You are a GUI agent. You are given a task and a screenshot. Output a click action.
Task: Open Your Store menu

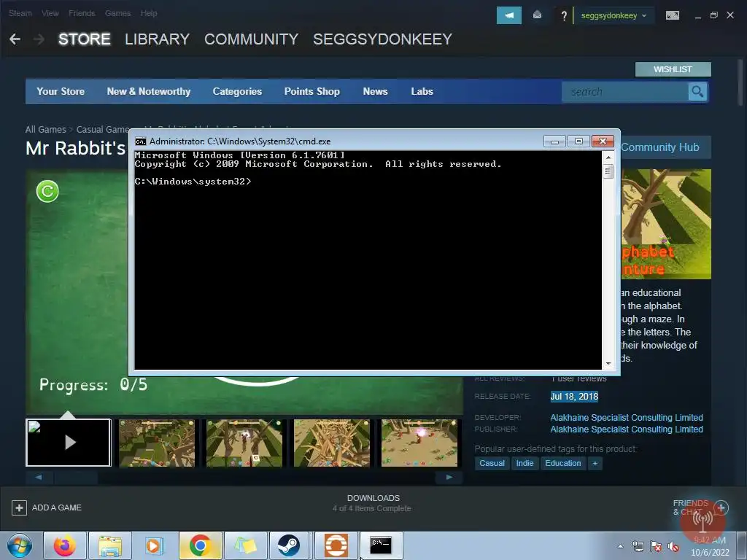(x=61, y=91)
